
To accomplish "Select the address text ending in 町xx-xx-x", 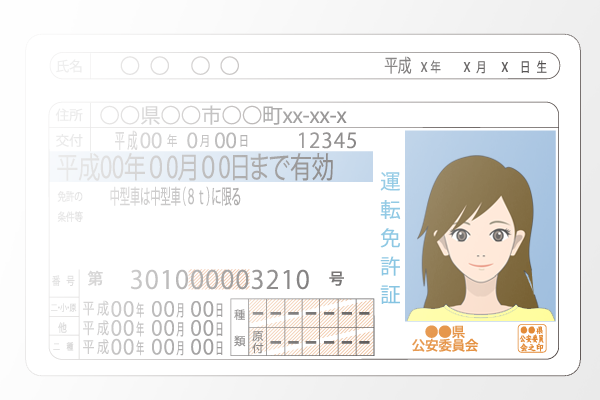I will [x=224, y=116].
